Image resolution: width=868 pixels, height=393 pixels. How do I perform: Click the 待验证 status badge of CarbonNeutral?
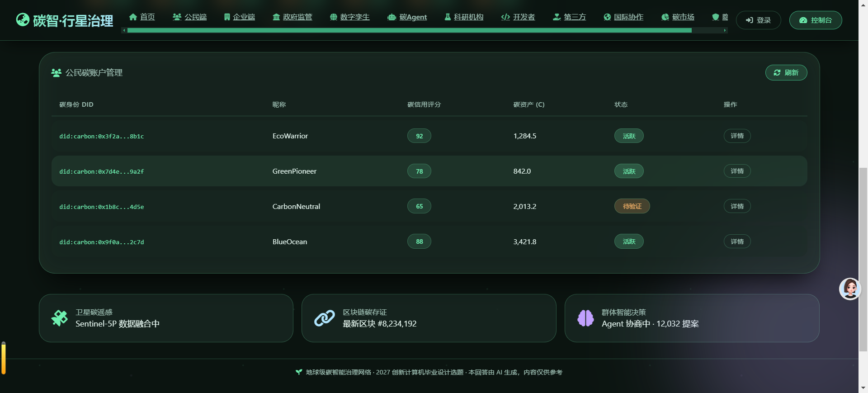[632, 206]
